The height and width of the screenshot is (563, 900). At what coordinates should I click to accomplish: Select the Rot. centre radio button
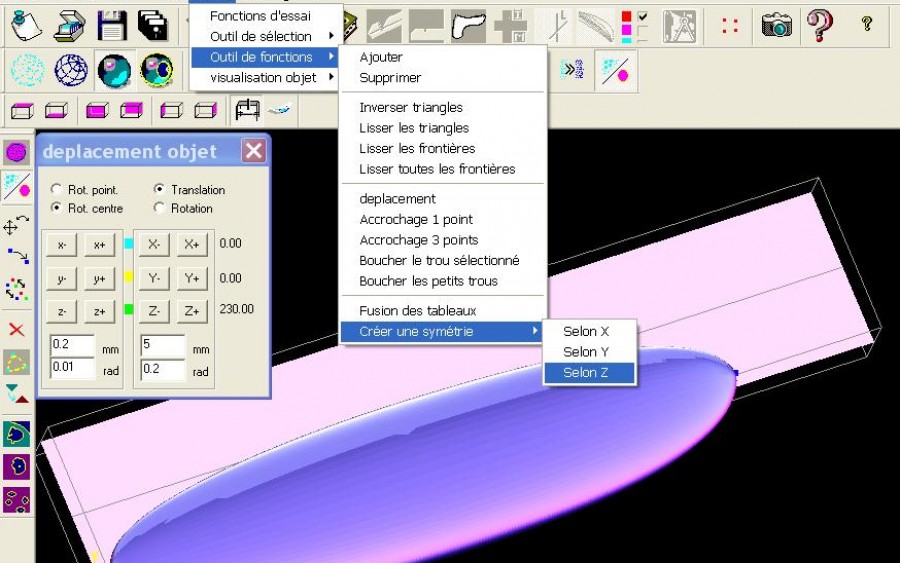(x=56, y=207)
